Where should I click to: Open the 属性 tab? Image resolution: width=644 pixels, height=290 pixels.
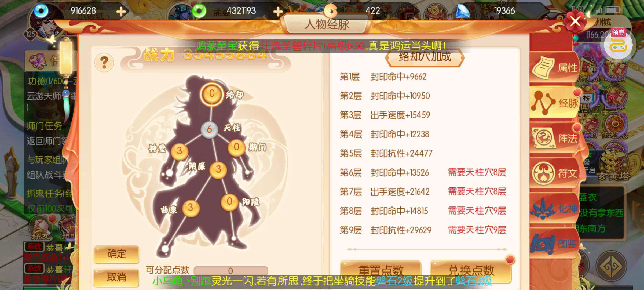coord(554,67)
